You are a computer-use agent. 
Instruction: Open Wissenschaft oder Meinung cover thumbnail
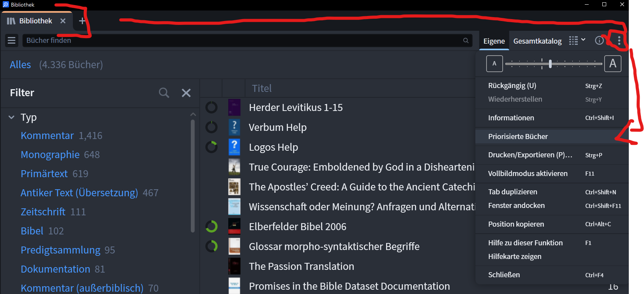coord(234,206)
